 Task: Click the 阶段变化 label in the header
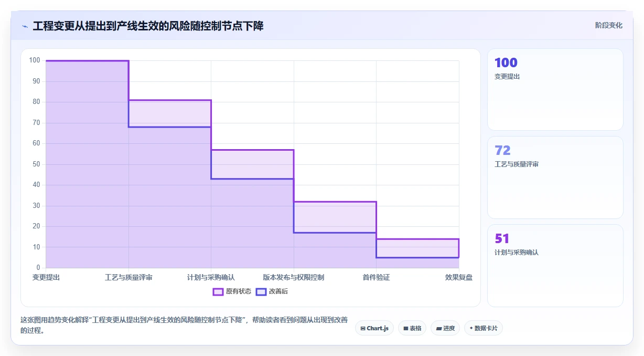(x=609, y=25)
